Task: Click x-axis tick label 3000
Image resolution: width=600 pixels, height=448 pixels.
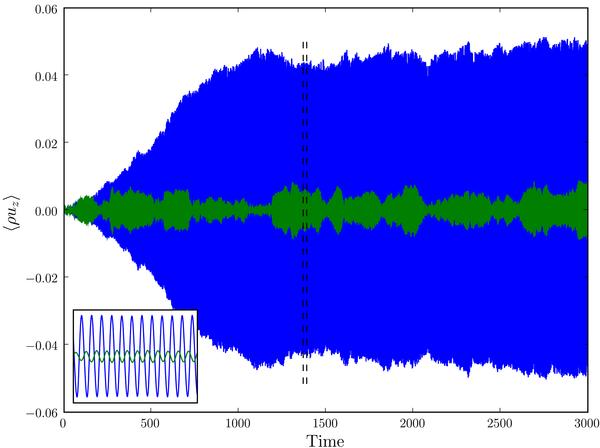Action: pyautogui.click(x=585, y=422)
